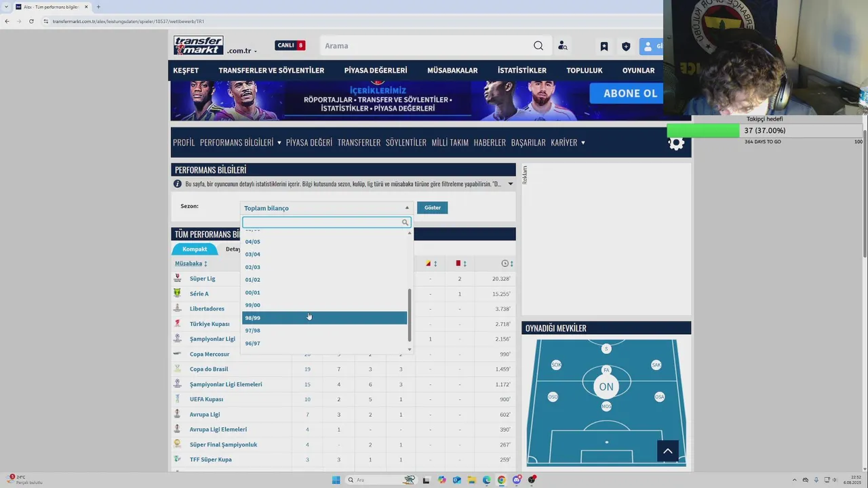
Task: Click the scroll-to-top arrow button
Action: click(x=667, y=451)
